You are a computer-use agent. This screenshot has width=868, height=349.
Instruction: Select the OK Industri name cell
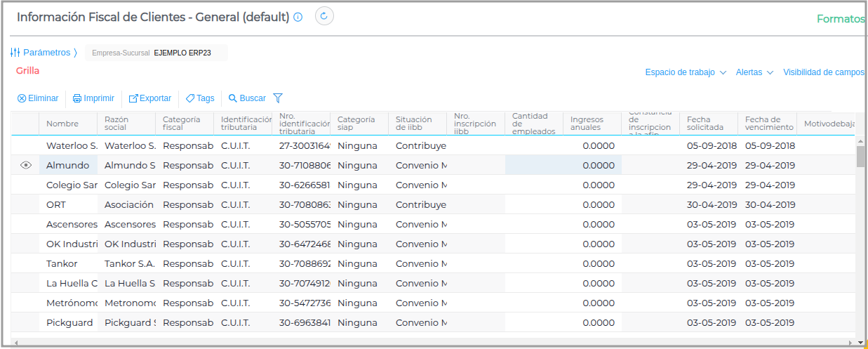pyautogui.click(x=68, y=244)
